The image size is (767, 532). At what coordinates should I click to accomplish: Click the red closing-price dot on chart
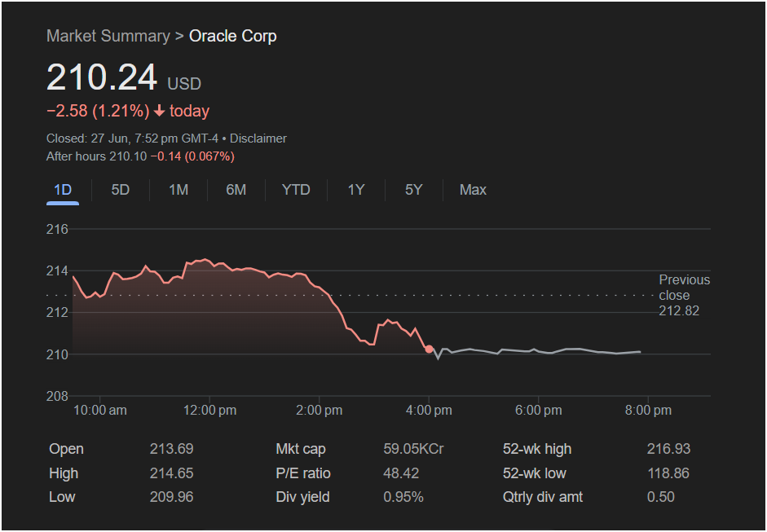pos(429,350)
